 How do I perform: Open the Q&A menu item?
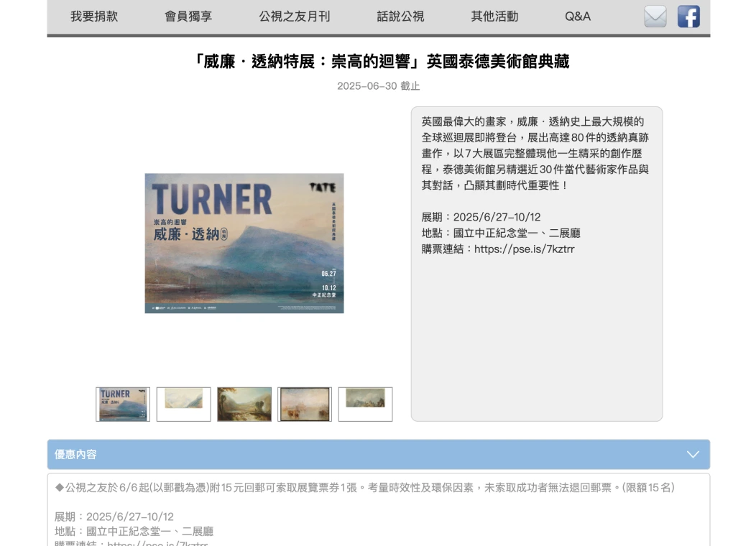click(578, 17)
